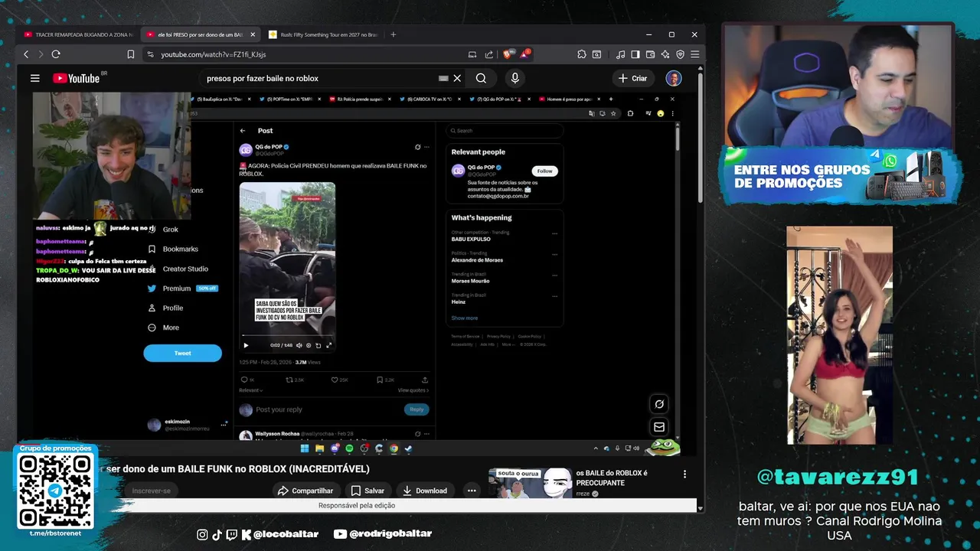Open Brave wallet icon in toolbar

click(650, 54)
